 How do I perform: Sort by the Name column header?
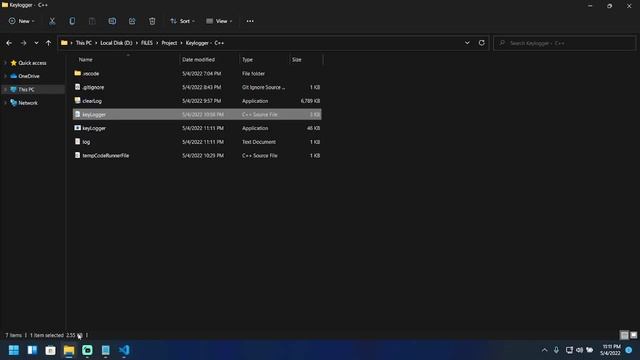pos(126,60)
